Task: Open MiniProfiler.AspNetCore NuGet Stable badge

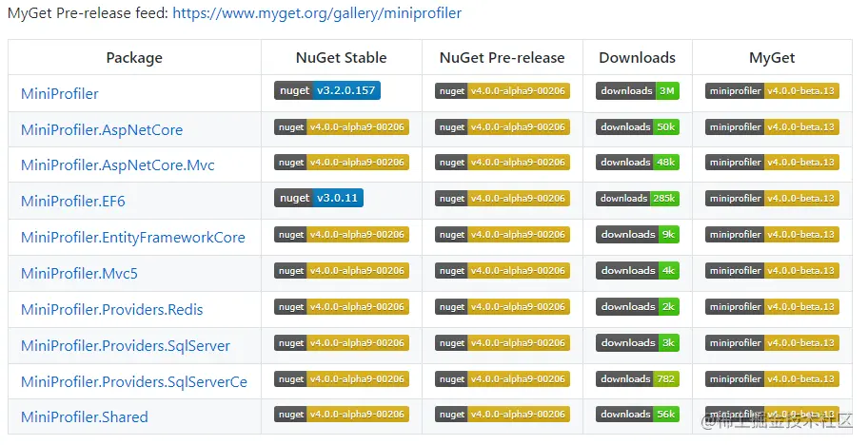Action: click(342, 127)
